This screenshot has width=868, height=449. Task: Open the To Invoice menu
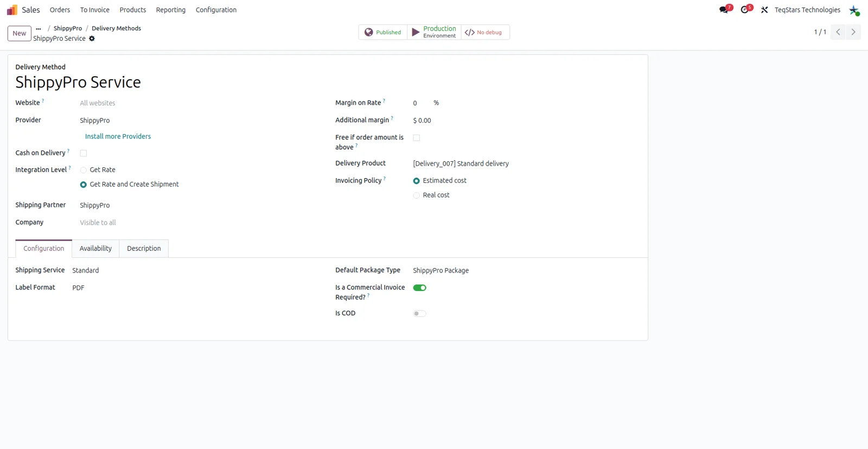95,10
